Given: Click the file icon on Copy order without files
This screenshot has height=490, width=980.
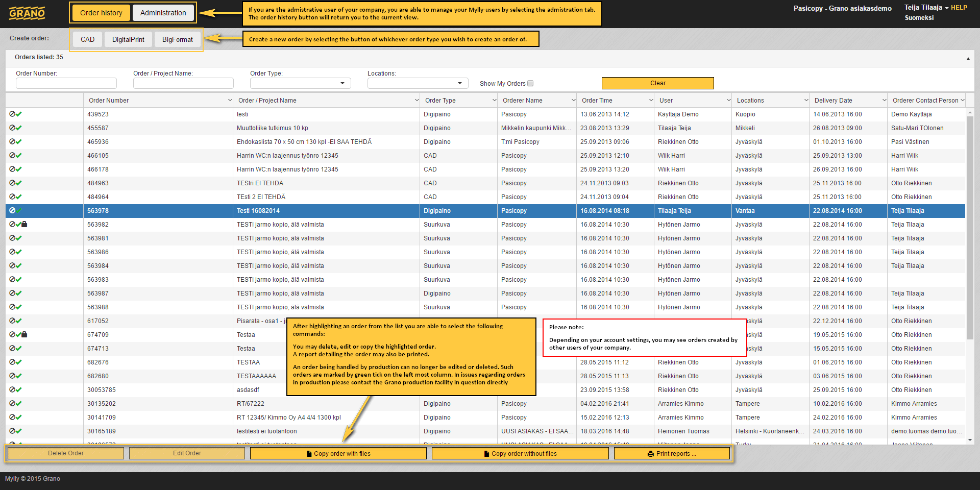Looking at the screenshot, I should (x=487, y=454).
